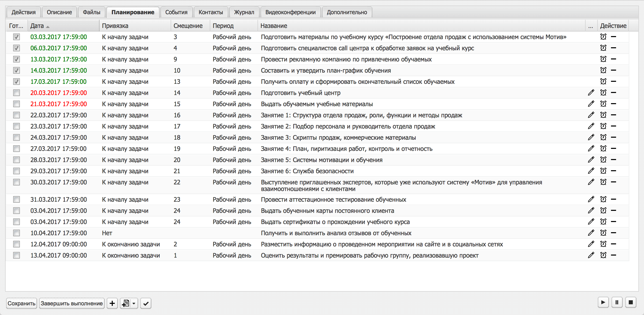Open the alarm for 'Составить и утвердить план-график обучения'
The image size is (644, 315).
(603, 70)
